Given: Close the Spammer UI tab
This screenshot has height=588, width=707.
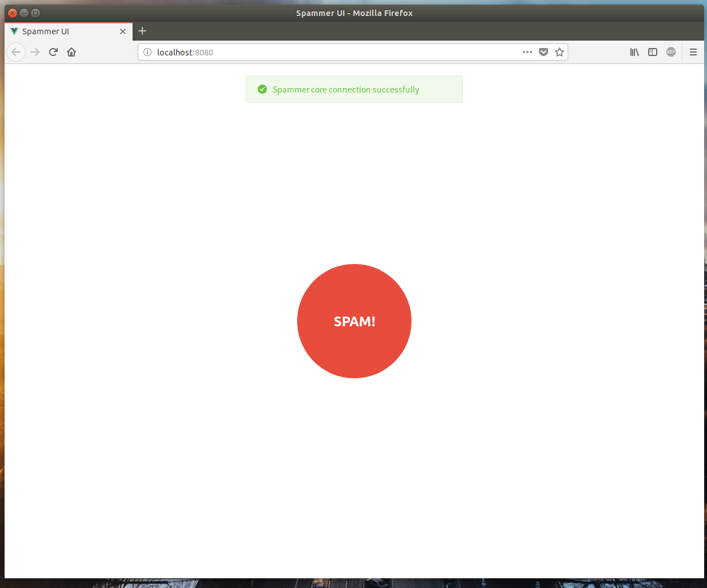Looking at the screenshot, I should 123,31.
